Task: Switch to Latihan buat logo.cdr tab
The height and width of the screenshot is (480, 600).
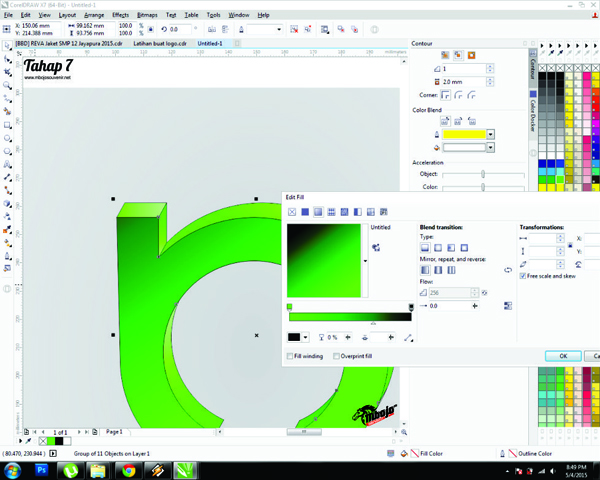Action: [163, 43]
